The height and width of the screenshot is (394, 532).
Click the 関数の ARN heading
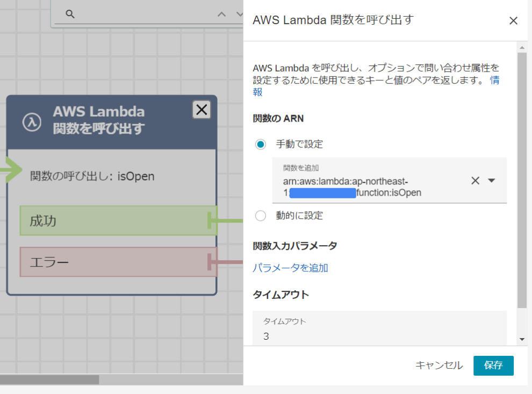point(278,118)
